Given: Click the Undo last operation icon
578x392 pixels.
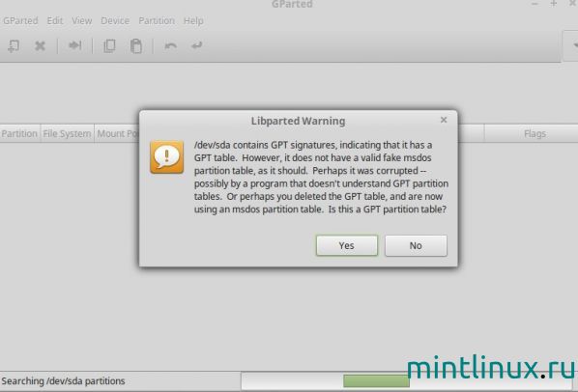Looking at the screenshot, I should click(x=170, y=45).
